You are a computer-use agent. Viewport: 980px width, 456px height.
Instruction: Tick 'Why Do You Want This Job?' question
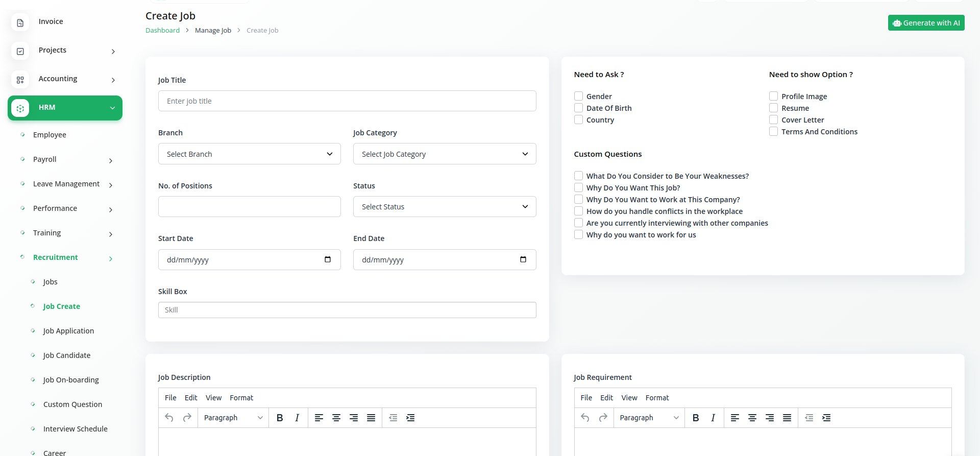click(578, 187)
